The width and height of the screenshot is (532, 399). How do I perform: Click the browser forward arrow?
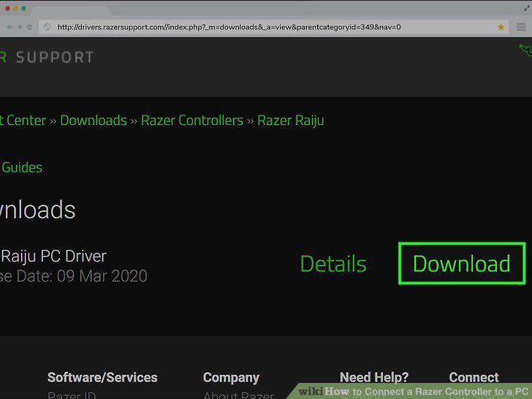point(19,27)
